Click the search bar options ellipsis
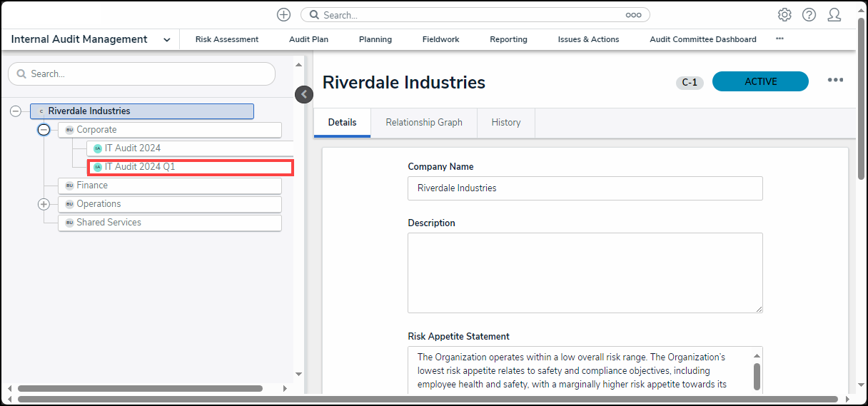868x406 pixels. (633, 15)
